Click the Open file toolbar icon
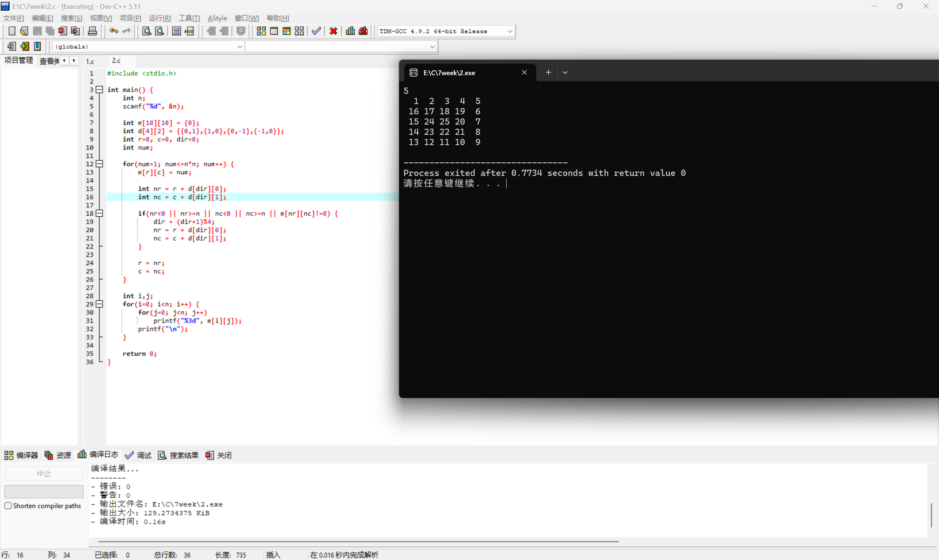 [24, 31]
